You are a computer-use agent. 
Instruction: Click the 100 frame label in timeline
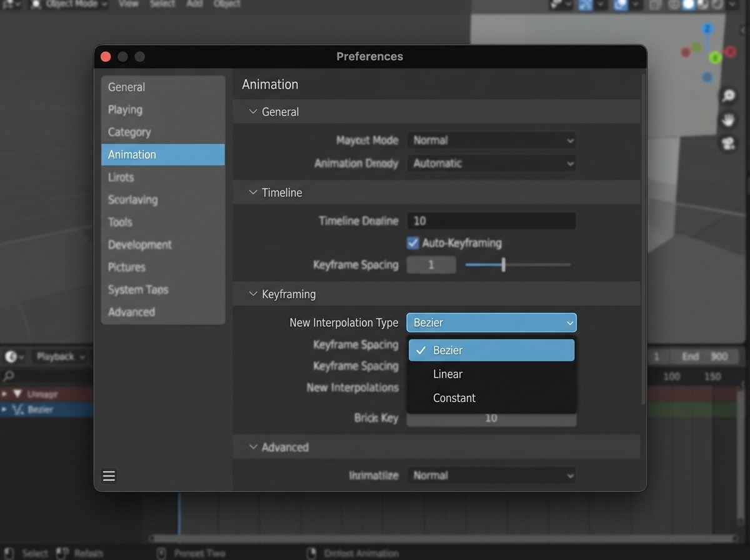672,376
